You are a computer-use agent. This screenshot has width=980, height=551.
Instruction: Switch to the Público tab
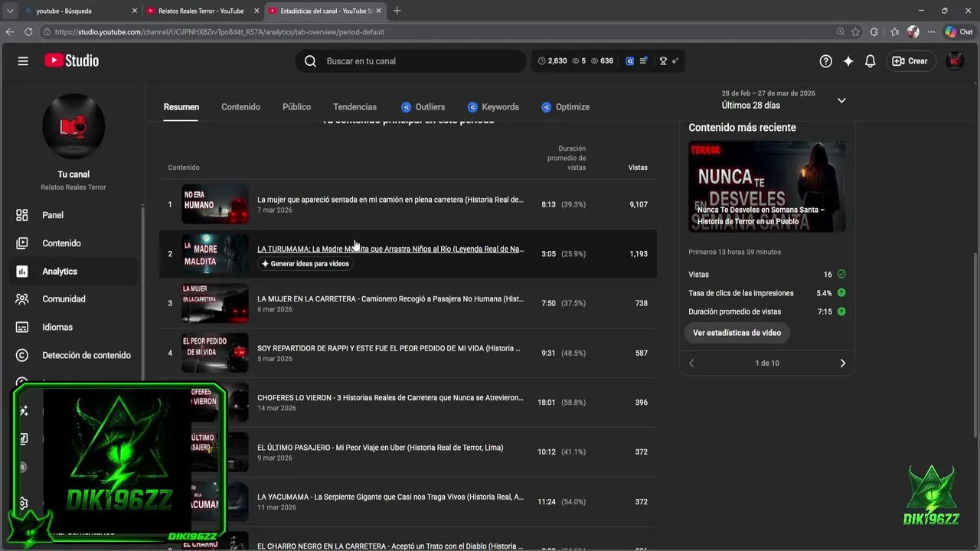[x=296, y=107]
